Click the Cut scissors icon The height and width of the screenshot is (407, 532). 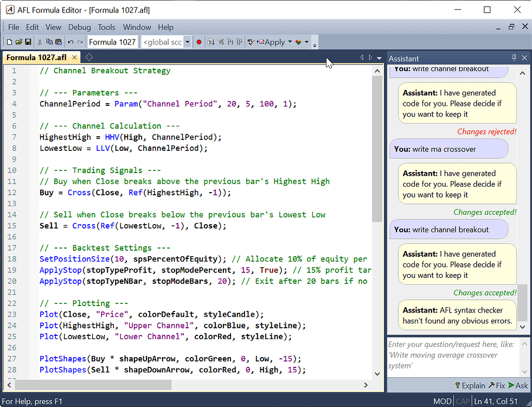pos(40,42)
